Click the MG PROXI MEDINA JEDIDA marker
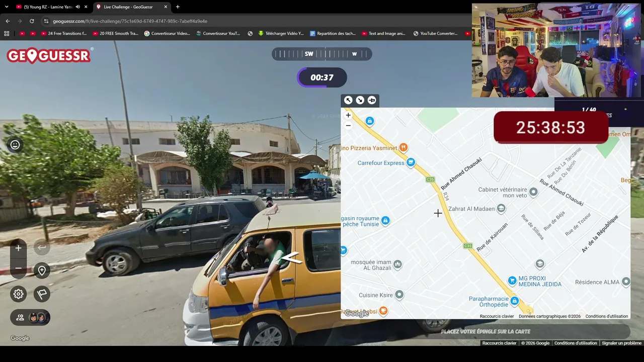644x362 pixels. (512, 280)
